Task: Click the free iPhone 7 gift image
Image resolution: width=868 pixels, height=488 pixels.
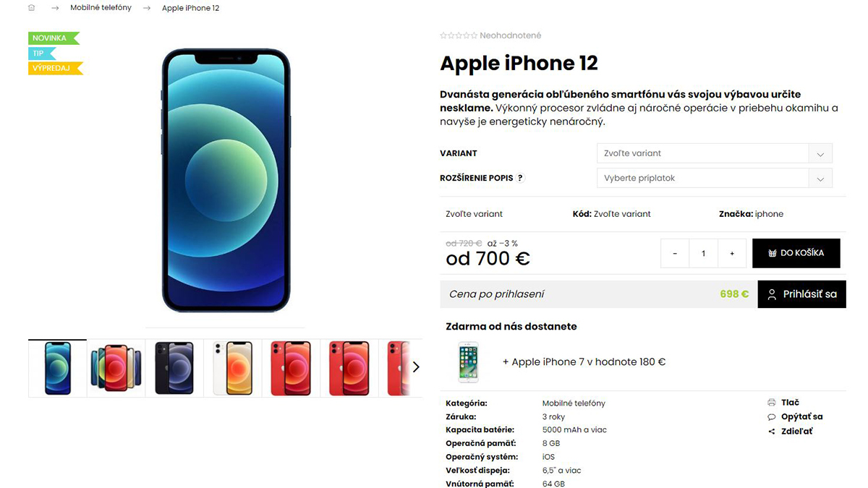Action: tap(469, 361)
